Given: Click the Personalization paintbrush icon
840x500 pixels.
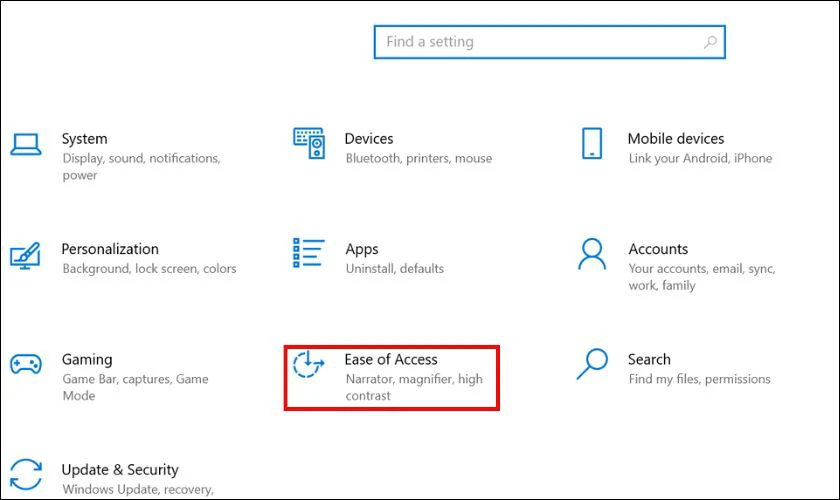Looking at the screenshot, I should pos(26,255).
